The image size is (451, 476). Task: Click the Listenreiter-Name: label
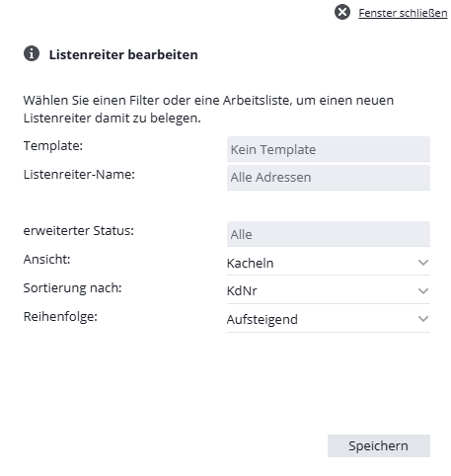(x=79, y=174)
